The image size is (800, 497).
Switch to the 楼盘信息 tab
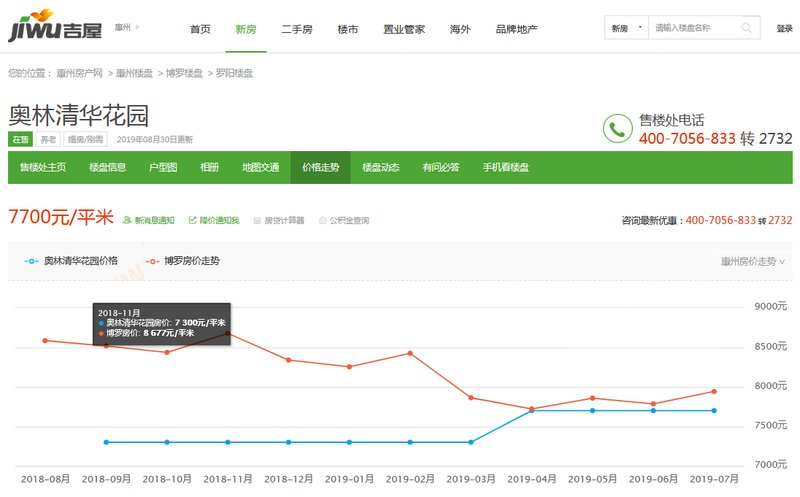coord(107,167)
